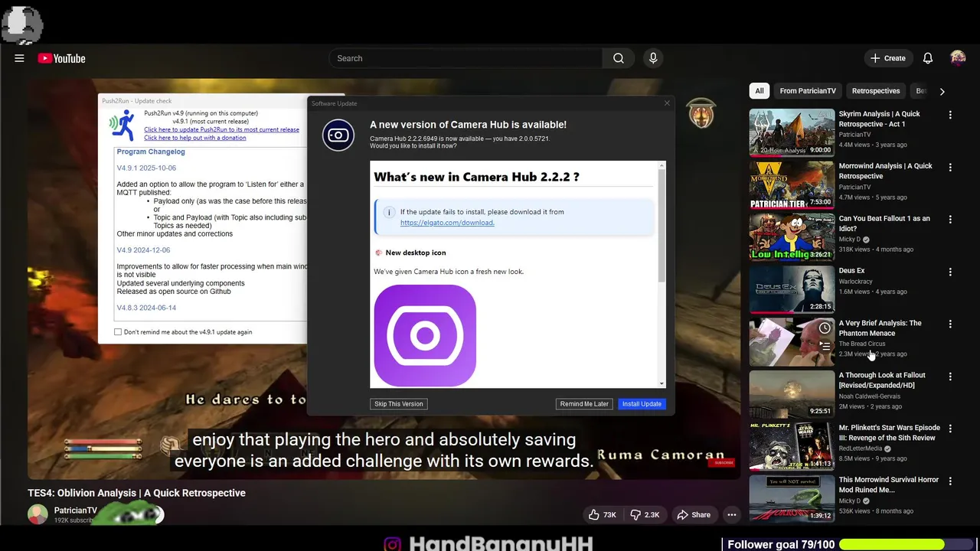Click the info icon in update notice
980x551 pixels.
(389, 212)
